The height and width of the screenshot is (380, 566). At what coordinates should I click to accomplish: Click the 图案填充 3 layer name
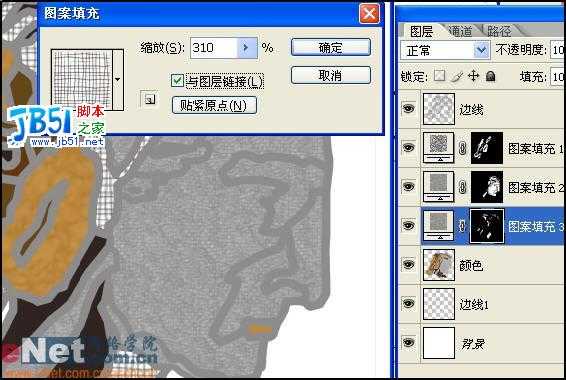[536, 226]
